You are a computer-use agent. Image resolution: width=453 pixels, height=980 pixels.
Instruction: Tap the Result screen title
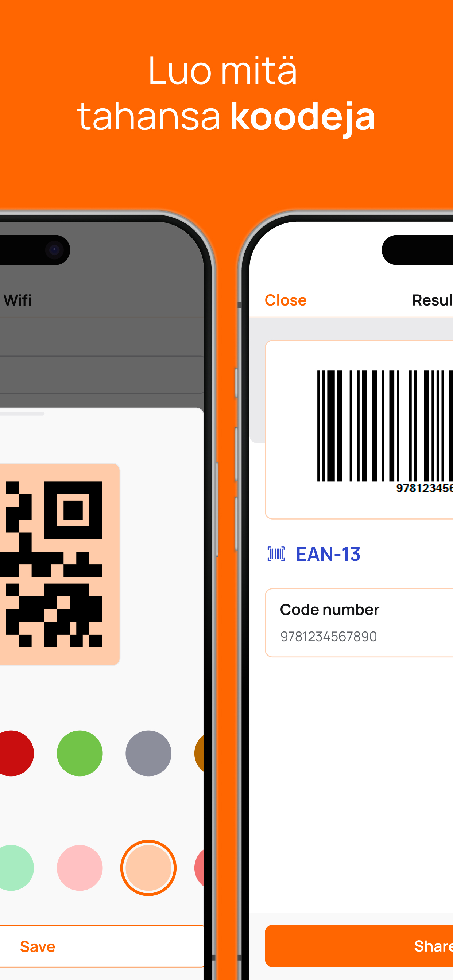point(433,300)
